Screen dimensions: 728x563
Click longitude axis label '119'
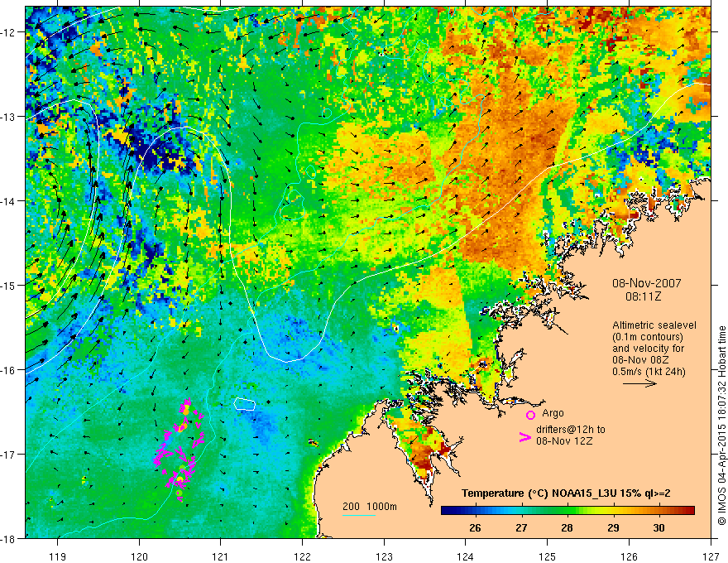click(58, 556)
